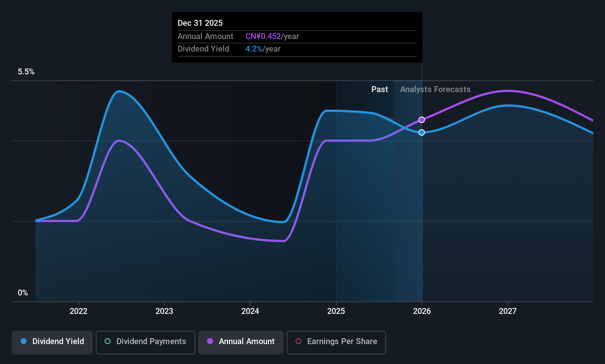Image resolution: width=605 pixels, height=364 pixels.
Task: Click the 5.5% y-axis label
Action: (x=26, y=72)
